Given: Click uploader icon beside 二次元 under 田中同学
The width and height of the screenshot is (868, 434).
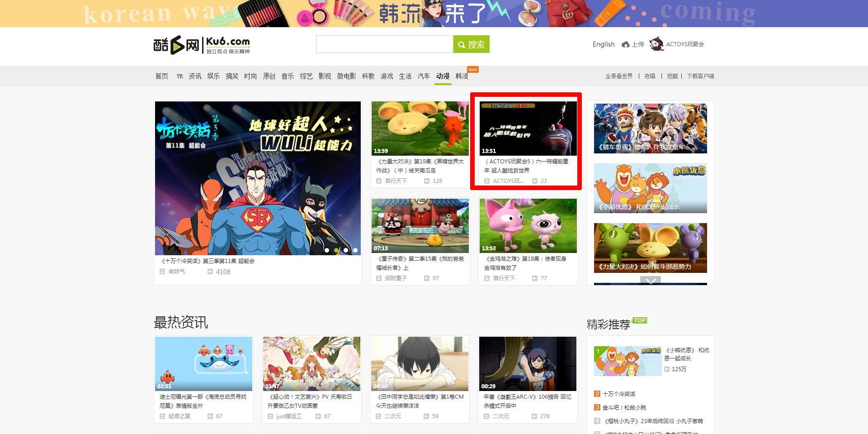Looking at the screenshot, I should 378,416.
